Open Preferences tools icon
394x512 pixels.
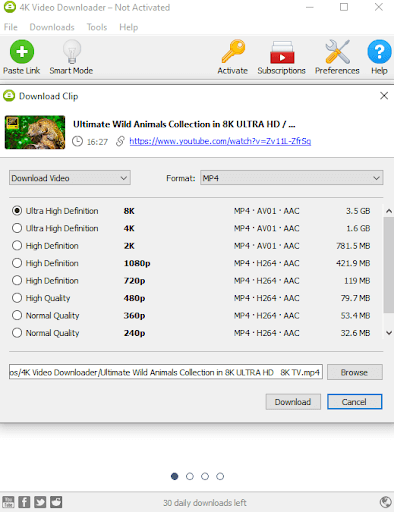click(x=337, y=52)
